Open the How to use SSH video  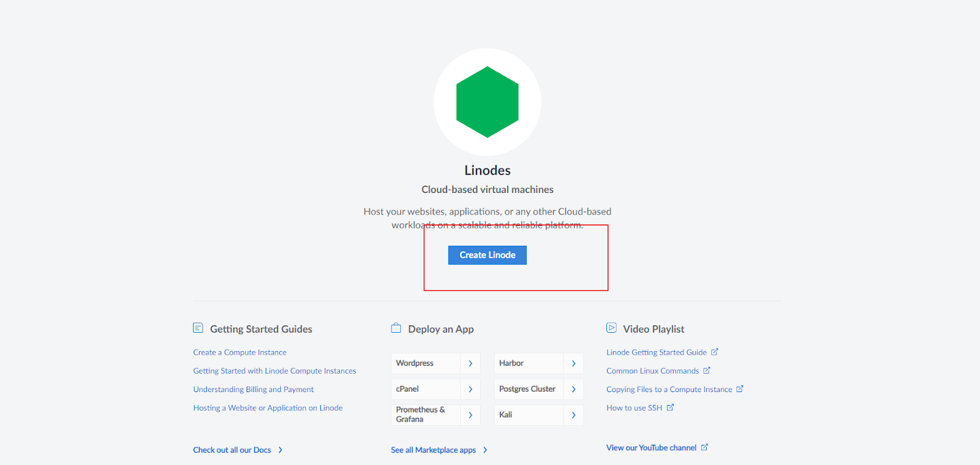pyautogui.click(x=634, y=407)
